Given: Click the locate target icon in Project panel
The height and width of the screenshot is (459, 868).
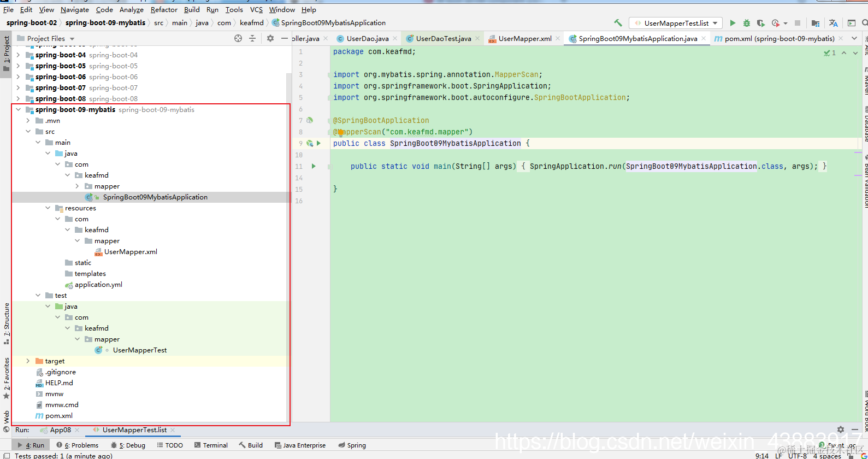Looking at the screenshot, I should (x=238, y=38).
